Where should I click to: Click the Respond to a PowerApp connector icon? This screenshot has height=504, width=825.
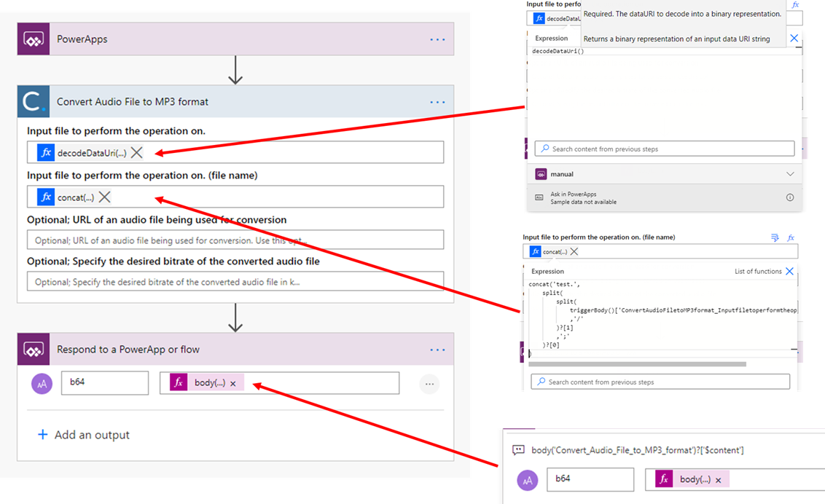pyautogui.click(x=34, y=349)
